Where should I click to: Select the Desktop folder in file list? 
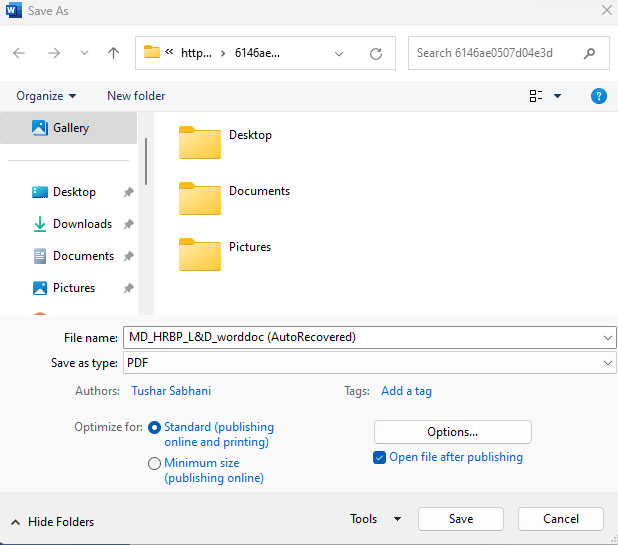pyautogui.click(x=225, y=142)
